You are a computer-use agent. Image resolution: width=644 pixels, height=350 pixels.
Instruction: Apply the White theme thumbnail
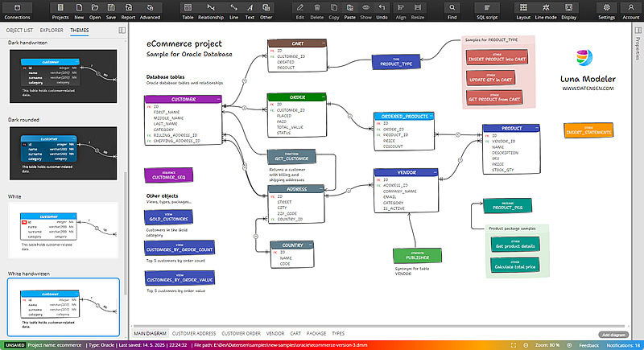coord(64,230)
